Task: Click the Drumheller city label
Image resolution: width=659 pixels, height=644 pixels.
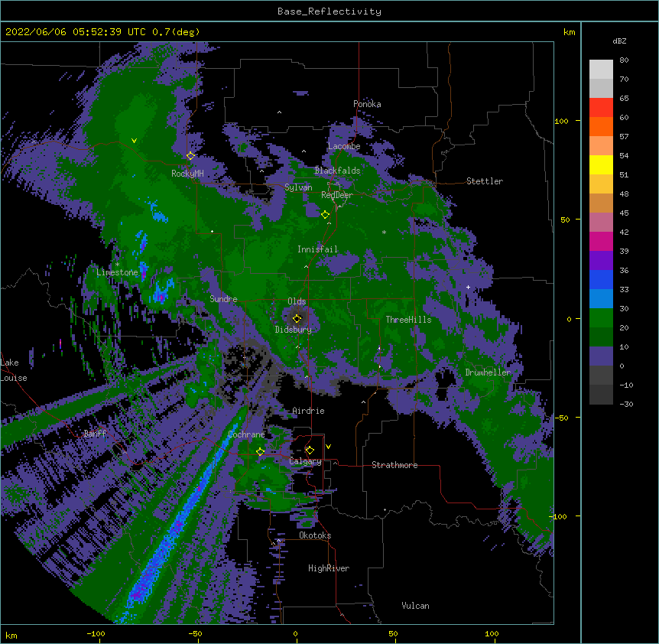Action: click(x=488, y=372)
